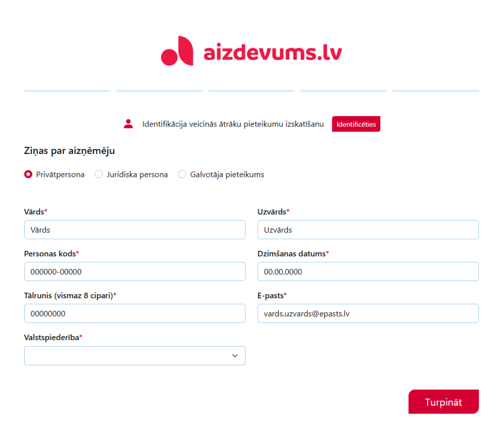Click the Turpināt button
The width and height of the screenshot is (504, 448).
click(x=443, y=402)
